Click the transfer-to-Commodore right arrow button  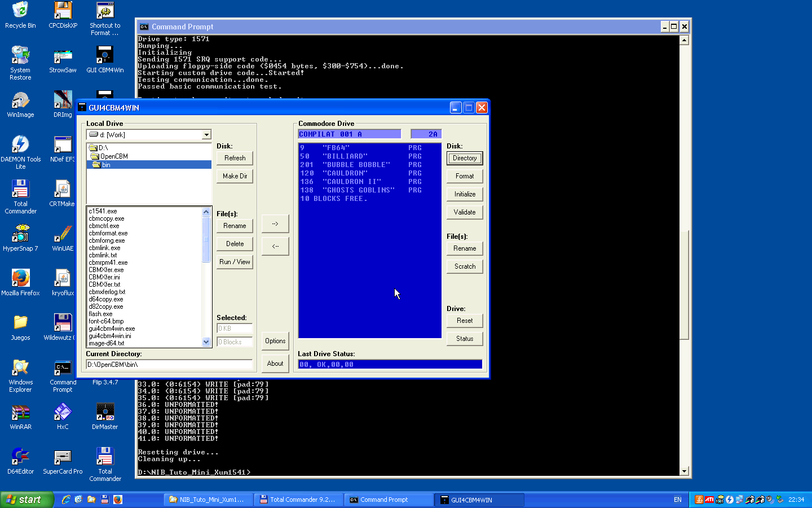click(275, 224)
